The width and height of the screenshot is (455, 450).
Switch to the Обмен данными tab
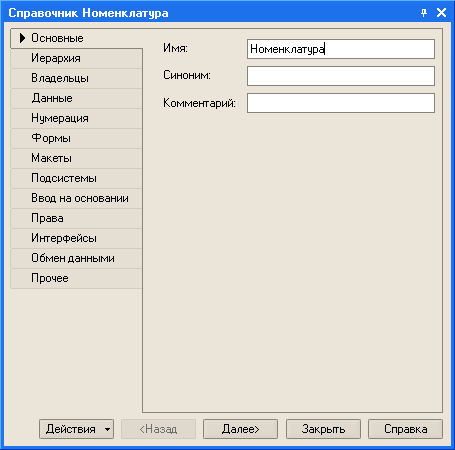(77, 258)
